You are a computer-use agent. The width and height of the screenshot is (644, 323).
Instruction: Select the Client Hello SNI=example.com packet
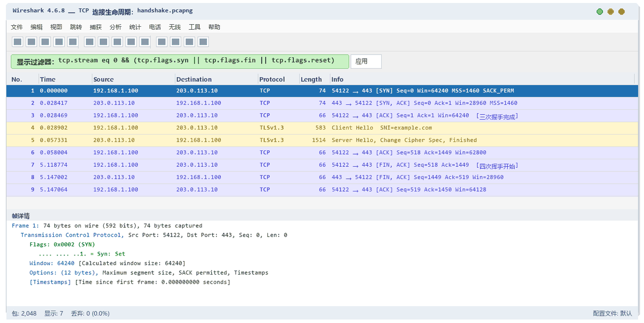[x=322, y=127]
